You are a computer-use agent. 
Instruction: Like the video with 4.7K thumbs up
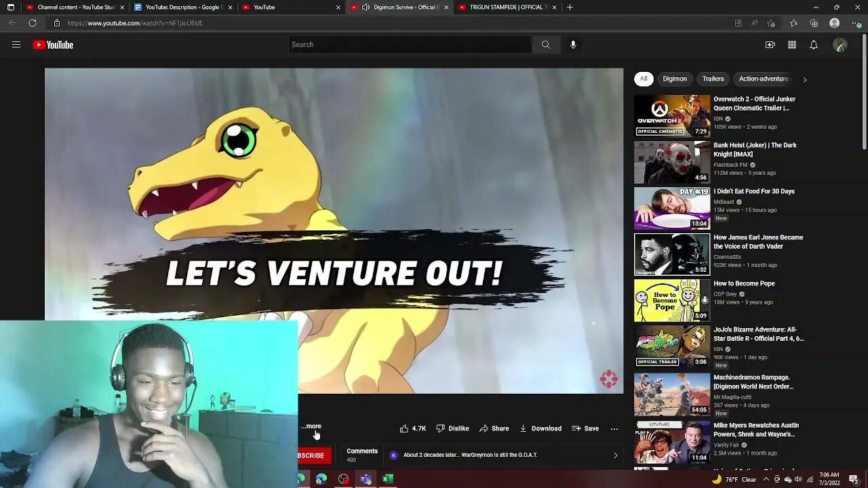(x=413, y=428)
